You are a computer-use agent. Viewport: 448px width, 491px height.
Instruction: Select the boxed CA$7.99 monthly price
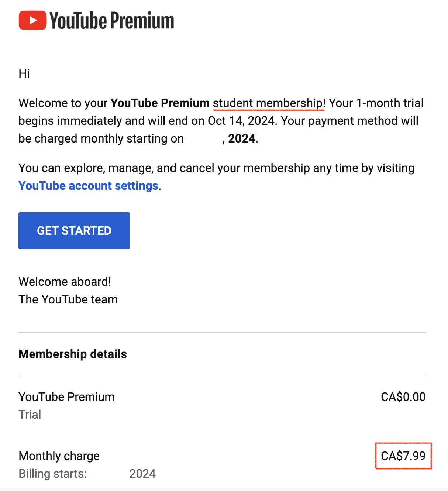click(403, 456)
